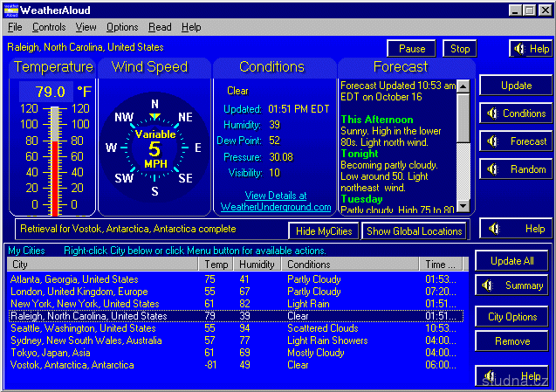Sort list by Temp column header
The height and width of the screenshot is (392, 556).
point(216,265)
